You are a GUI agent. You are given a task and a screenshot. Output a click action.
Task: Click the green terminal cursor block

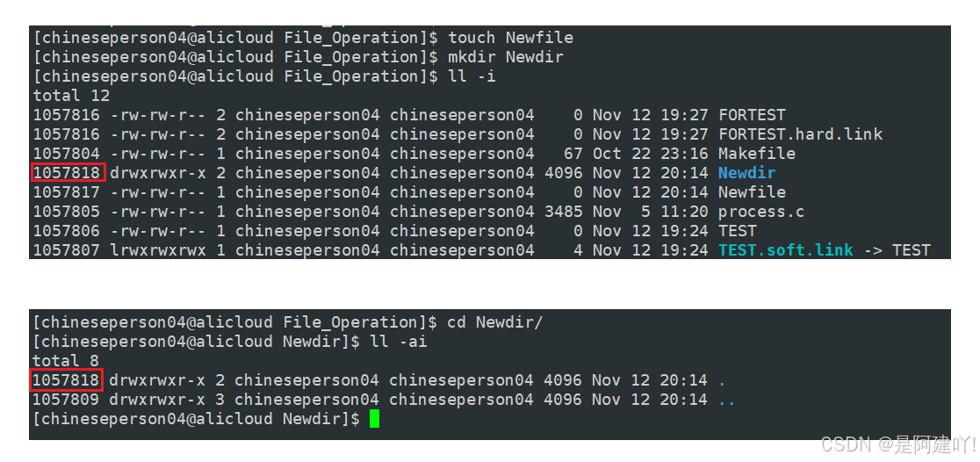click(x=375, y=419)
